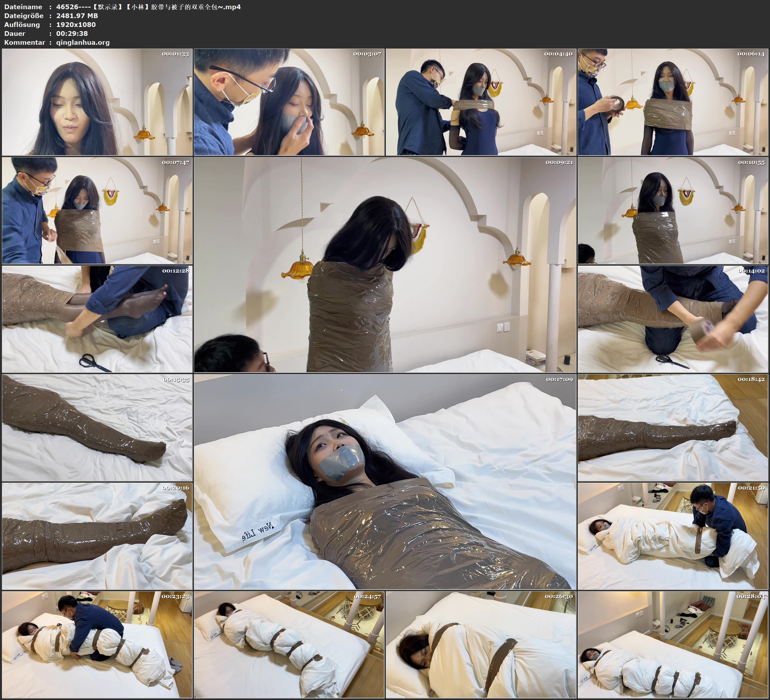This screenshot has width=770, height=700.
Task: Select the 00:04:40 thumbnail
Action: point(481,102)
